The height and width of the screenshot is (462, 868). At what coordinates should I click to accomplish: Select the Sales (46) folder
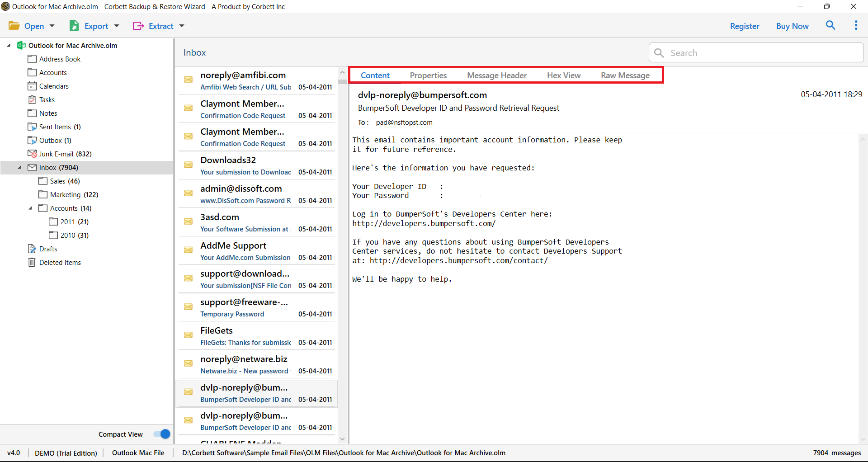59,181
